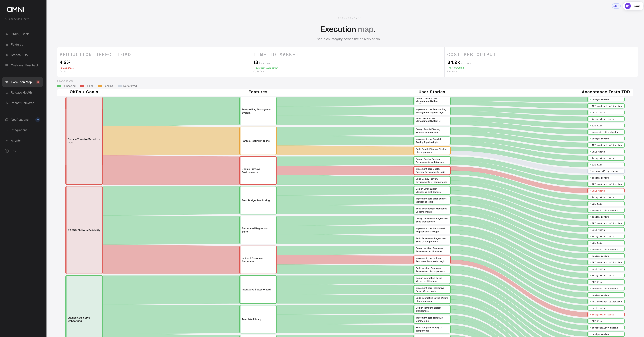This screenshot has height=337, width=644.
Task: Click the orange Pending legend swatch
Action: 100,86
